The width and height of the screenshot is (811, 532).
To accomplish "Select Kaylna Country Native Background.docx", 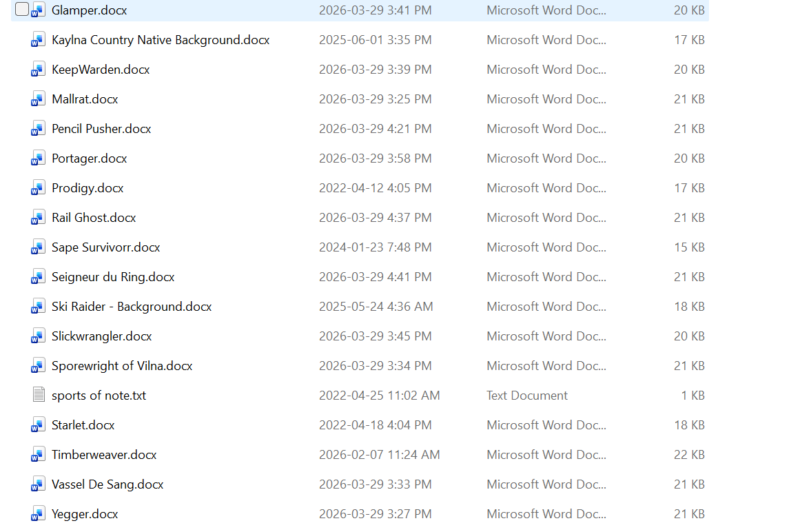I will point(160,40).
